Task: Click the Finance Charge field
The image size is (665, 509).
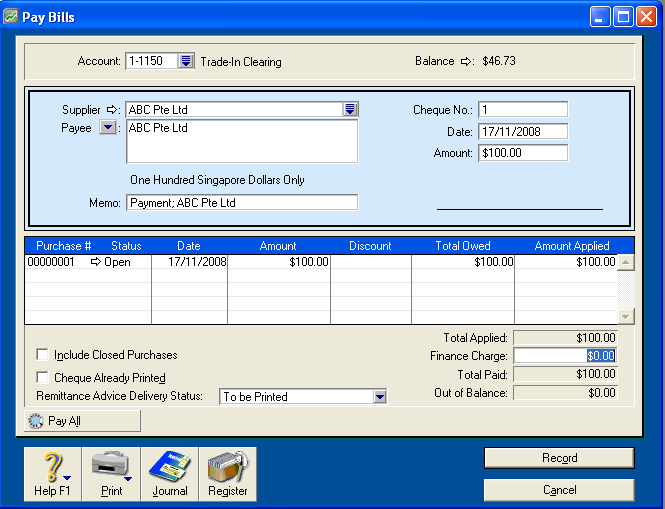Action: point(565,355)
